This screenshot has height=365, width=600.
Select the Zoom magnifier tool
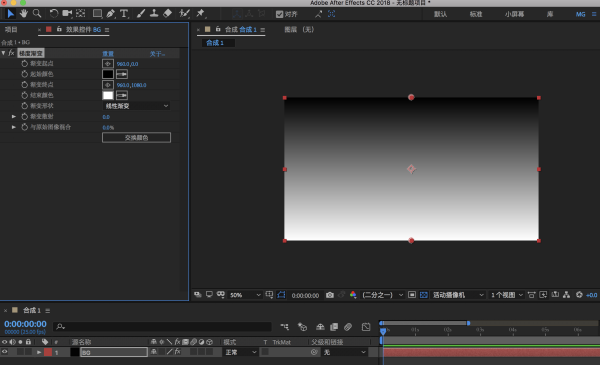[37, 14]
